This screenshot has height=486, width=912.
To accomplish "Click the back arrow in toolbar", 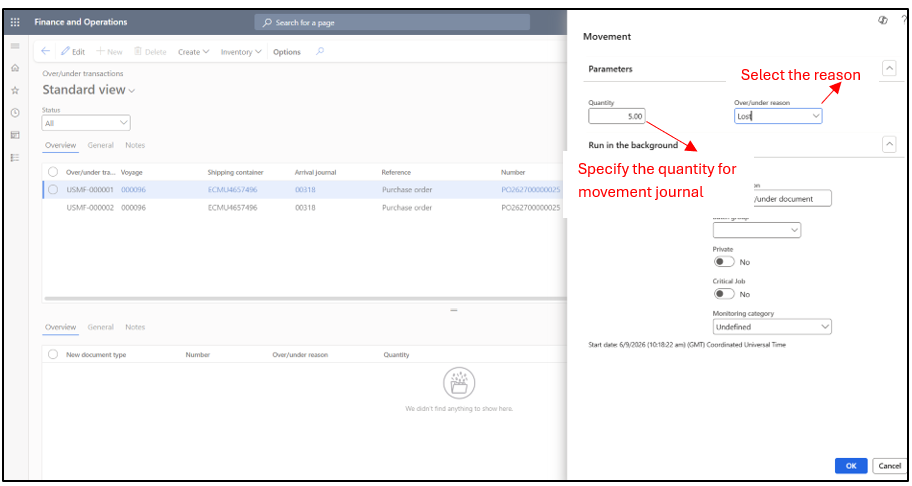I will coord(45,51).
